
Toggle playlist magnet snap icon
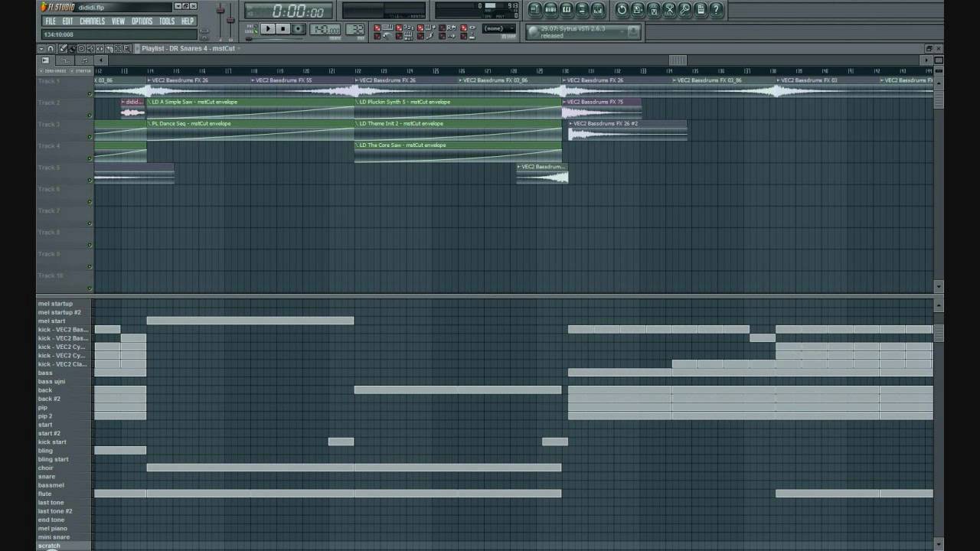(51, 48)
